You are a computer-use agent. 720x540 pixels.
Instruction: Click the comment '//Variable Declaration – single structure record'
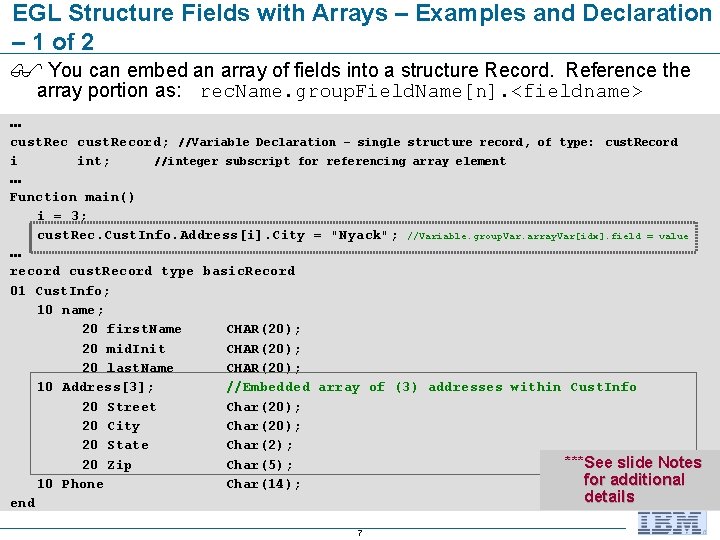(351, 142)
